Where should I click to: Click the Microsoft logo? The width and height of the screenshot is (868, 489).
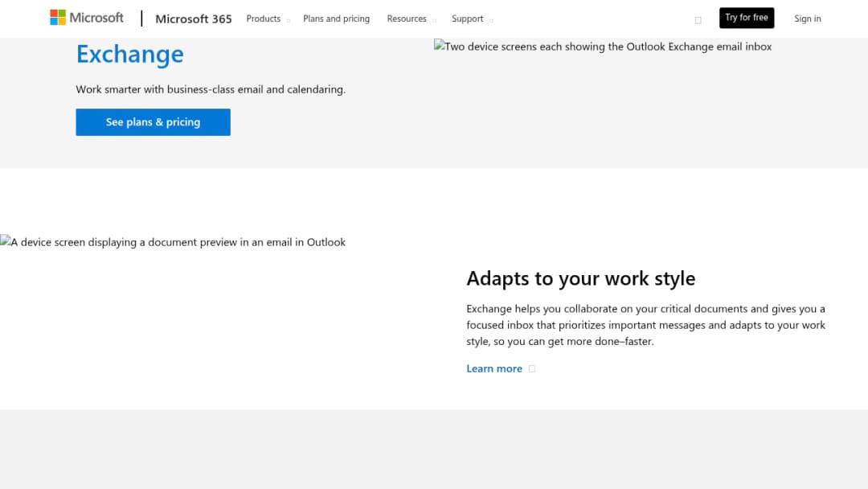pyautogui.click(x=86, y=18)
